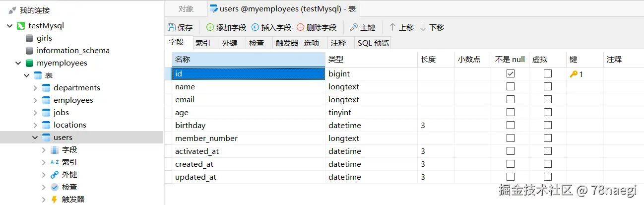Collapse the users table node
The height and width of the screenshot is (205, 644).
35,137
